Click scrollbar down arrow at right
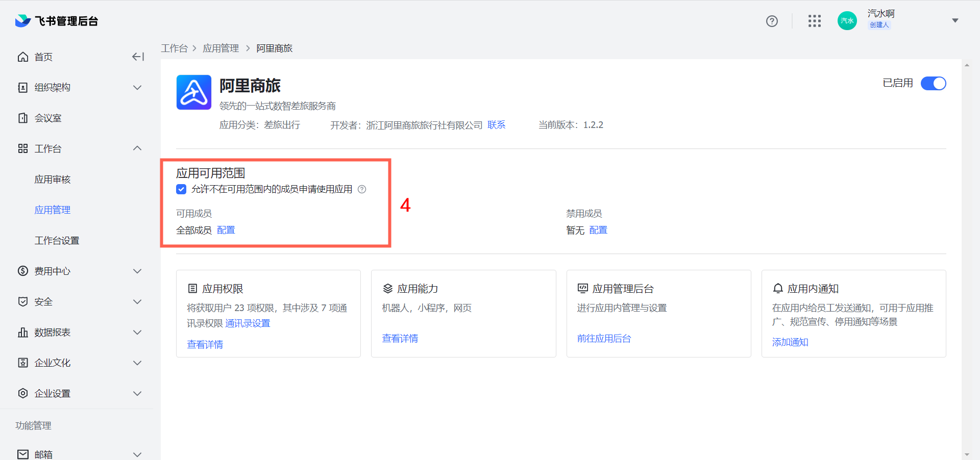The image size is (980, 460). tap(966, 454)
